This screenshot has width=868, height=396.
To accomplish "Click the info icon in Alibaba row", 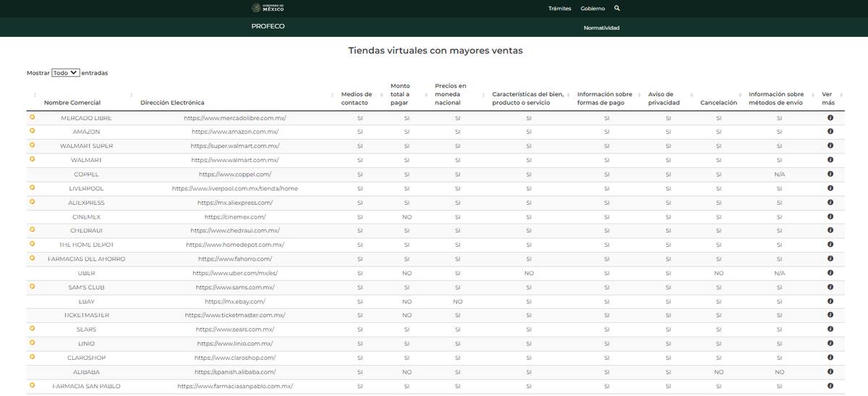I will (830, 371).
